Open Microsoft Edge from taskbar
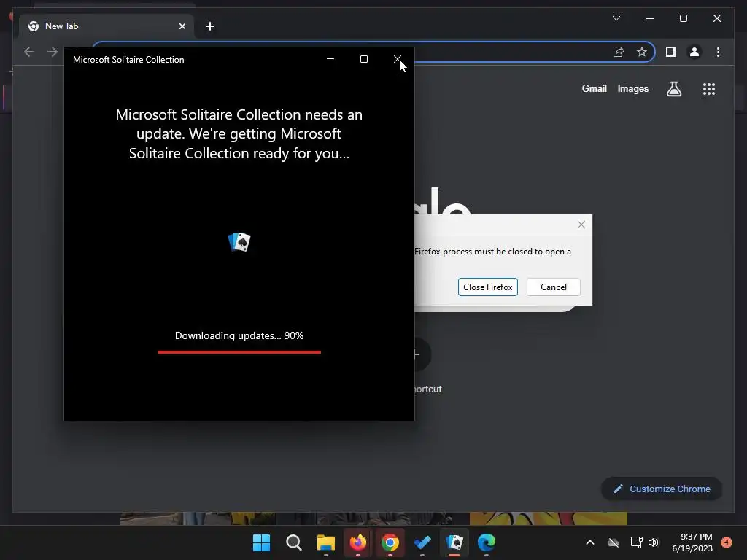The image size is (747, 560). pos(487,542)
